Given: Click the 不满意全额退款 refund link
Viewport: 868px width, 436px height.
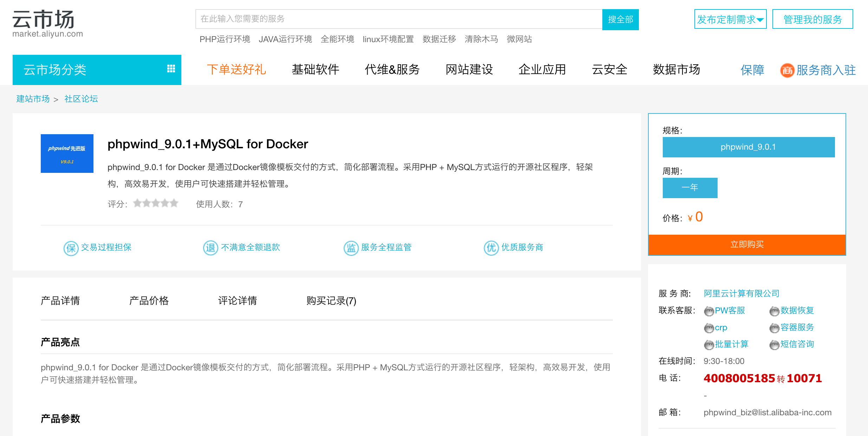Looking at the screenshot, I should pos(251,247).
